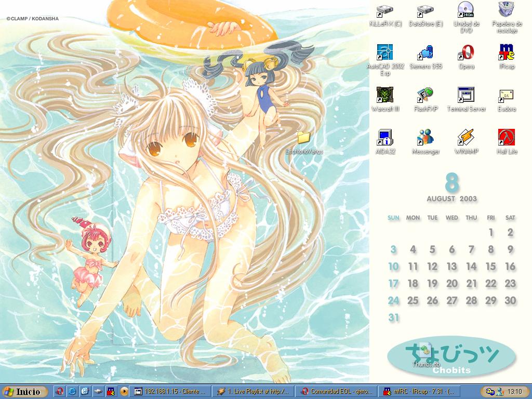Open the Inicio start menu
The image size is (532, 399).
[24, 392]
